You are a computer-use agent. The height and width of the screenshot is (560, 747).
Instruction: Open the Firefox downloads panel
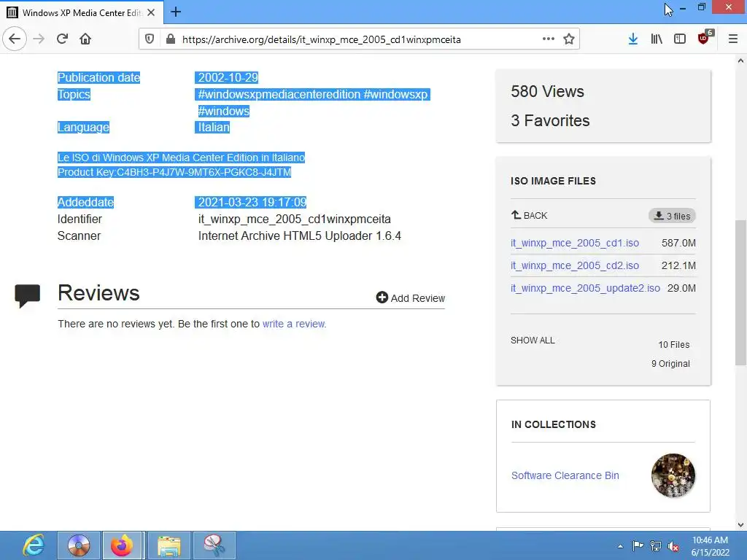[633, 39]
